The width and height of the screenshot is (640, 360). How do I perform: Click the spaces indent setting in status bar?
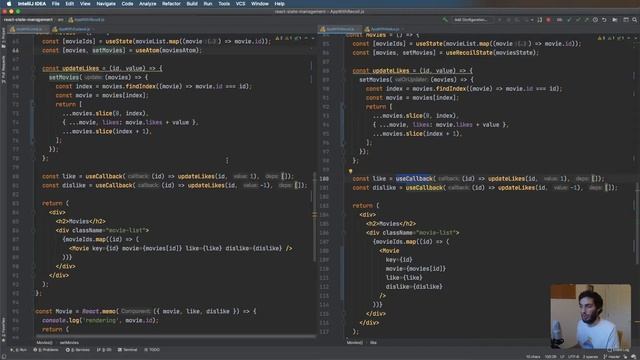[x=590, y=356]
